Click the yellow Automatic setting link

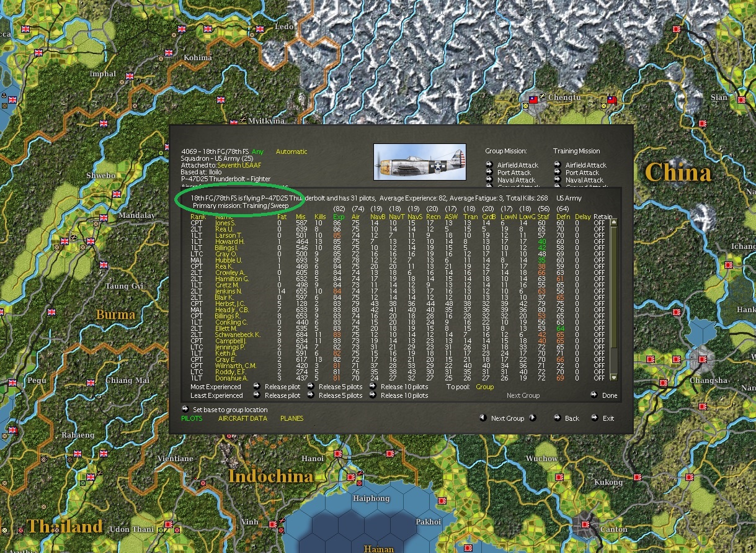(291, 151)
